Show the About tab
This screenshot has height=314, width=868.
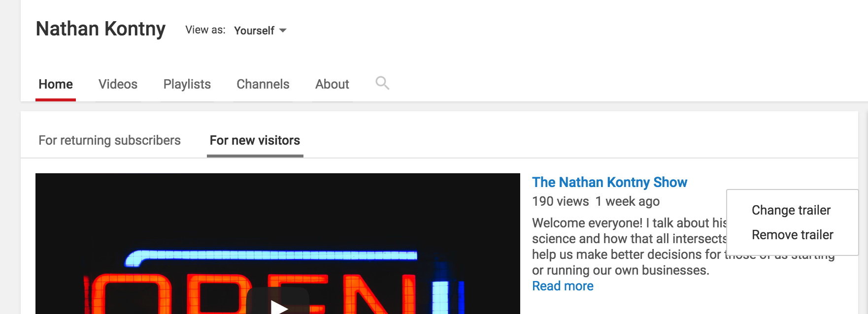333,84
